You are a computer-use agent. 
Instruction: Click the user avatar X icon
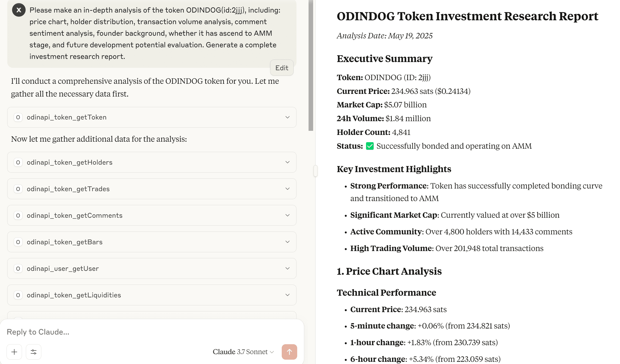click(19, 10)
